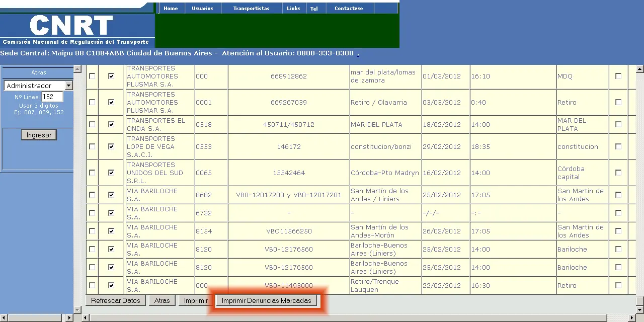Click main horizontal scrollbar left arrow
Image resolution: width=644 pixels, height=322 pixels.
86,318
